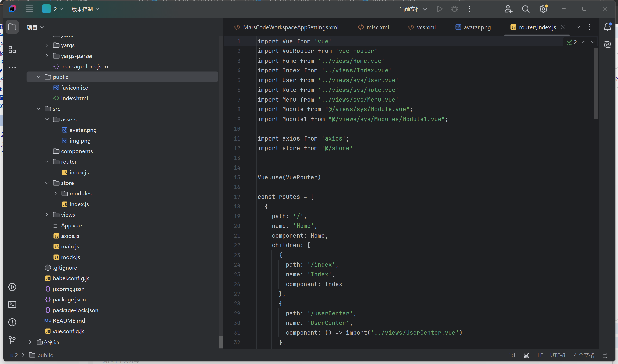
Task: Open the Problems tool window icon
Action: [x=12, y=322]
